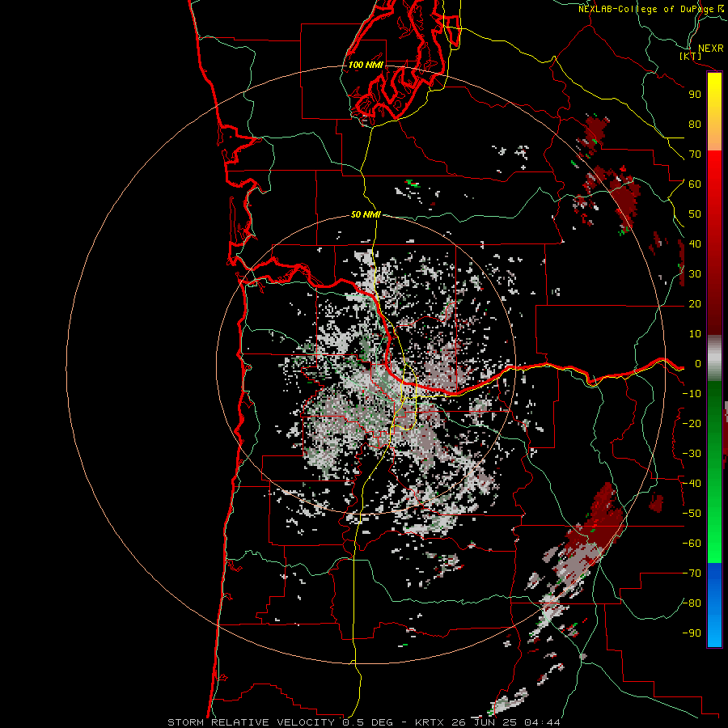Click the NEXR label above the color scale
This screenshot has width=728, height=728.
click(711, 49)
